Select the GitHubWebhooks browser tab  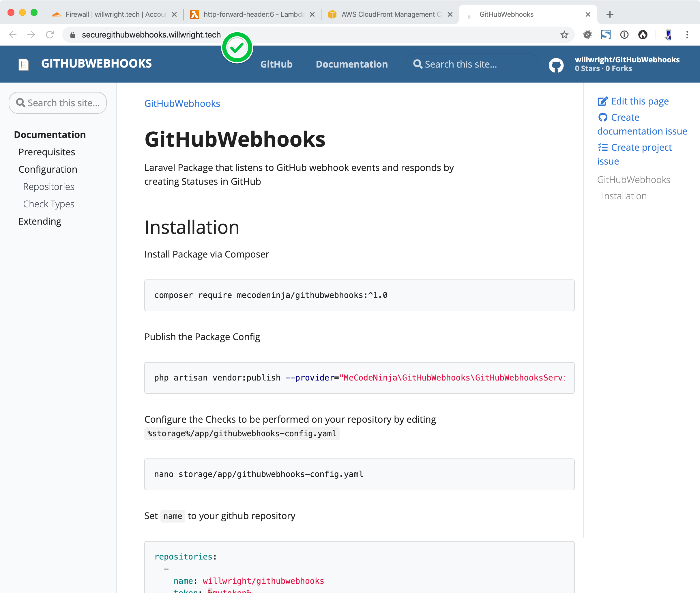527,14
